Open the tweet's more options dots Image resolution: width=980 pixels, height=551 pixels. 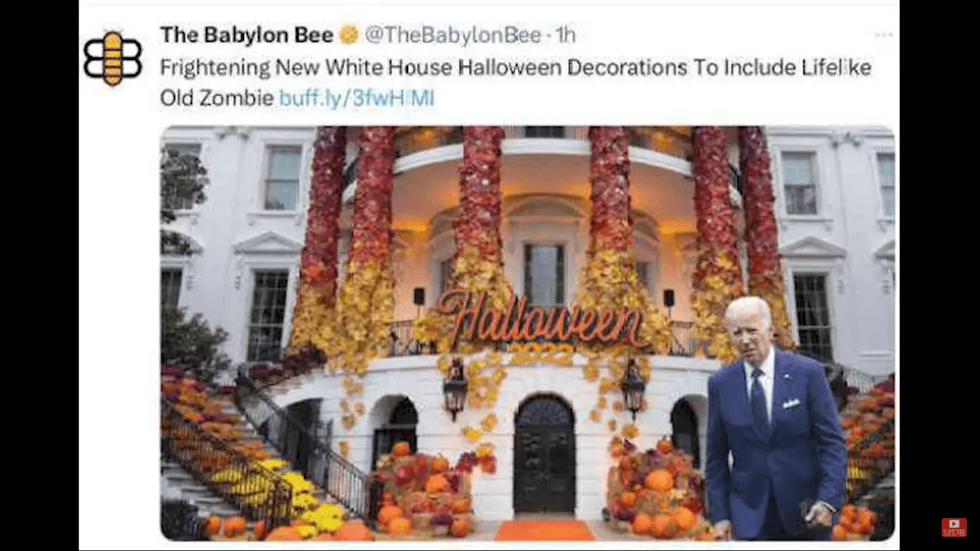pyautogui.click(x=884, y=35)
